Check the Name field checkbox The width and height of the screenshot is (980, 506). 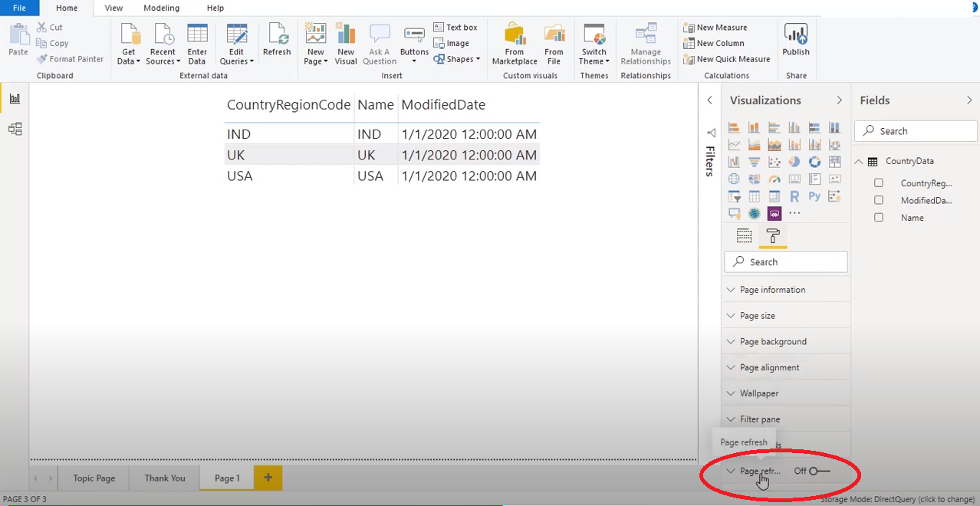click(879, 218)
